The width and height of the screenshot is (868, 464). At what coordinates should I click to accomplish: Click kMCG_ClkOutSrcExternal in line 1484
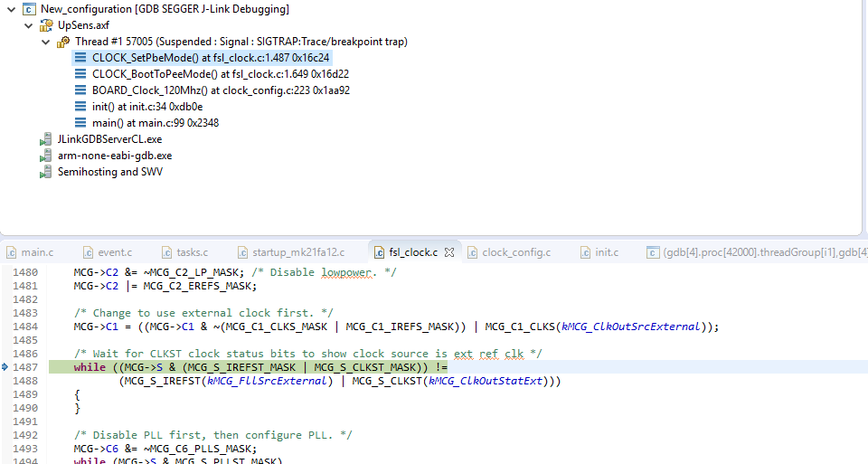630,327
